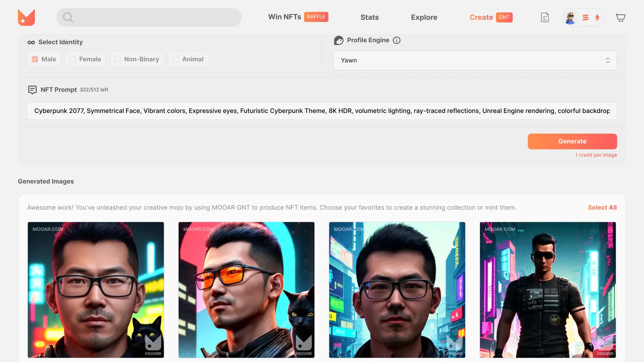Image resolution: width=644 pixels, height=362 pixels.
Task: Select the full-body sunglasses character image
Action: click(548, 290)
